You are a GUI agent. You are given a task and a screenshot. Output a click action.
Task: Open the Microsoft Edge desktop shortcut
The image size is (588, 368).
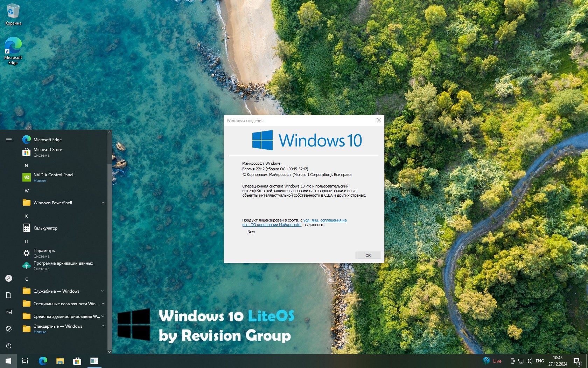click(x=13, y=51)
